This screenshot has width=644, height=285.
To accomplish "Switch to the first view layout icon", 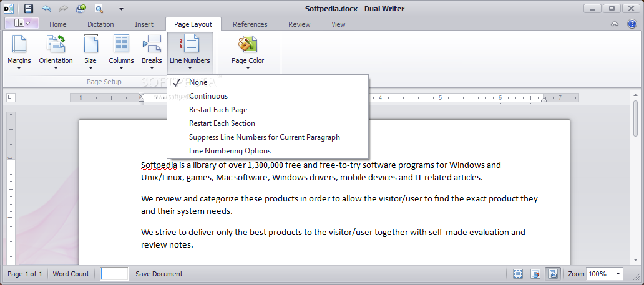I will coord(518,274).
